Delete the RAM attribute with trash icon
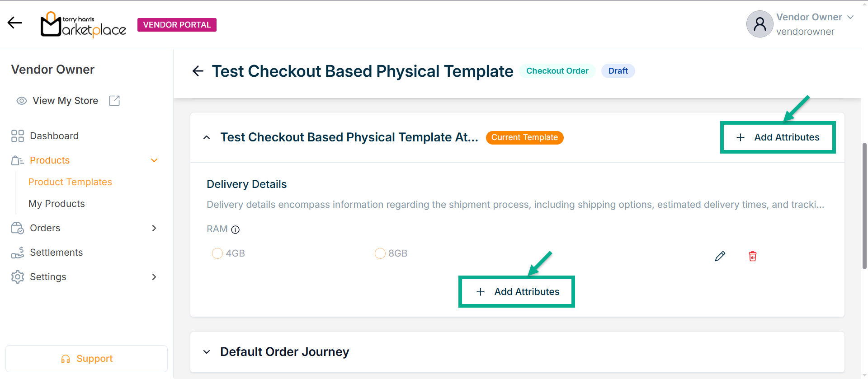 click(x=753, y=256)
